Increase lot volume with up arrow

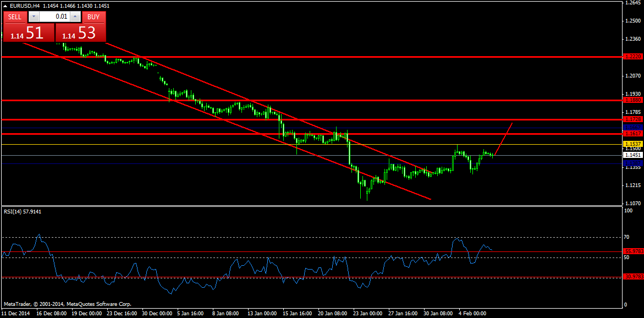point(75,17)
